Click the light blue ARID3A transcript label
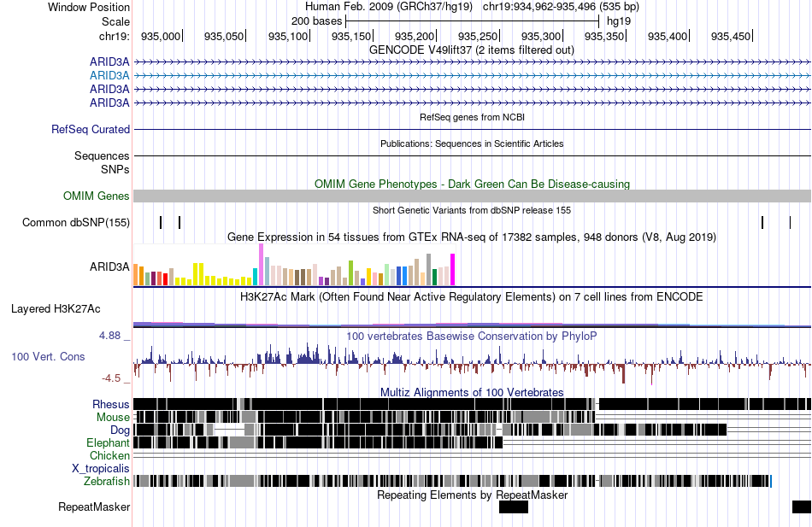 pos(109,75)
